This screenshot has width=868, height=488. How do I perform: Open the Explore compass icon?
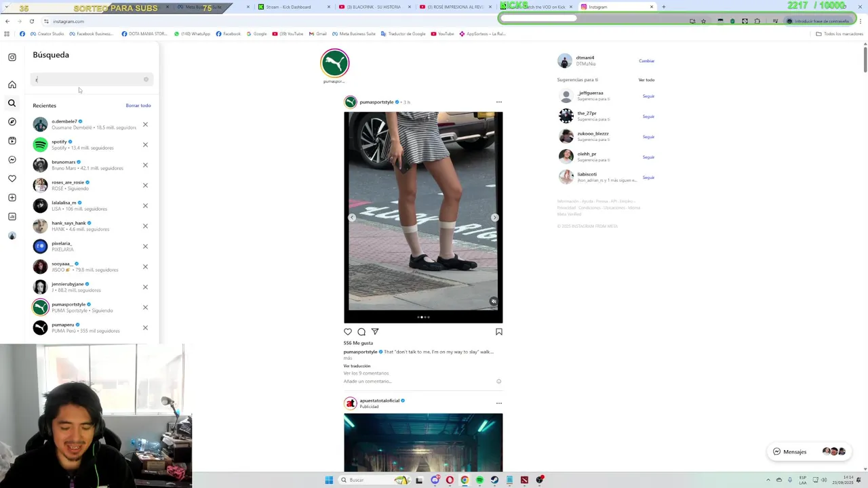pyautogui.click(x=12, y=122)
